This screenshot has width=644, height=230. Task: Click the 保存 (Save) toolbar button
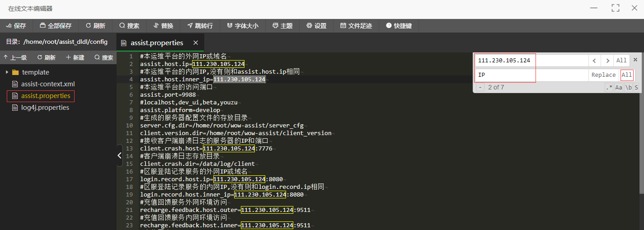(x=16, y=26)
